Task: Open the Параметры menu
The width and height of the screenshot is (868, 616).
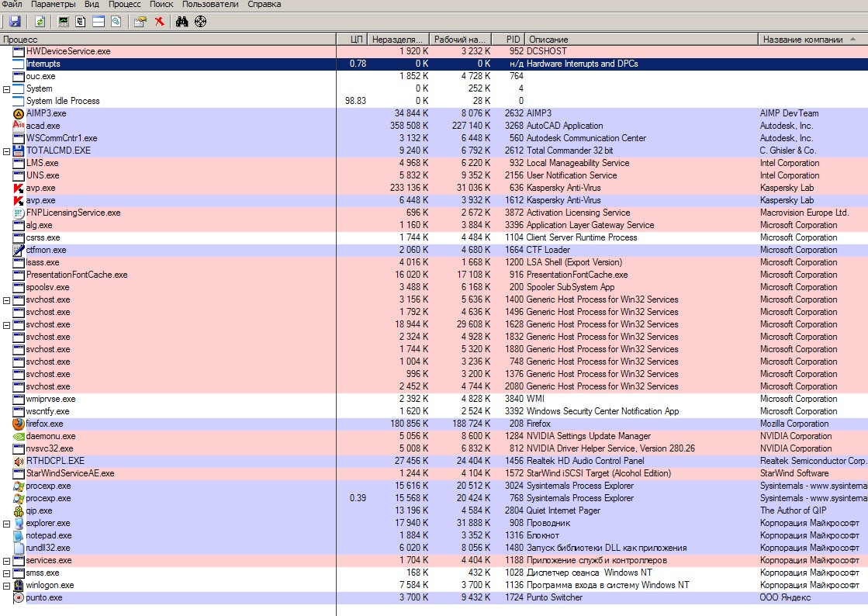Action: click(x=54, y=5)
